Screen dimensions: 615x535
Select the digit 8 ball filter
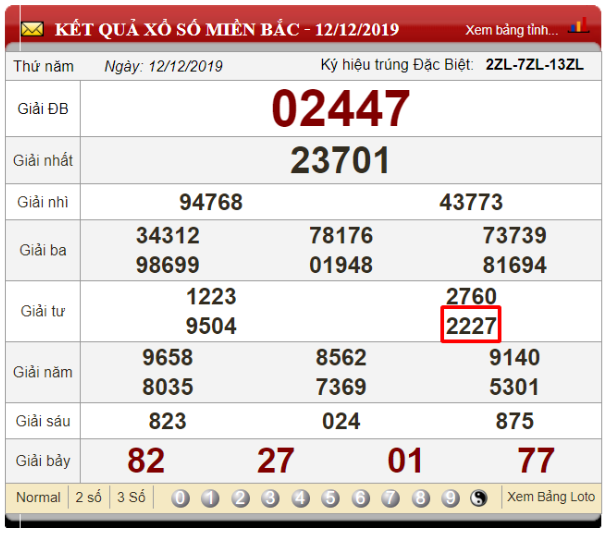[420, 498]
